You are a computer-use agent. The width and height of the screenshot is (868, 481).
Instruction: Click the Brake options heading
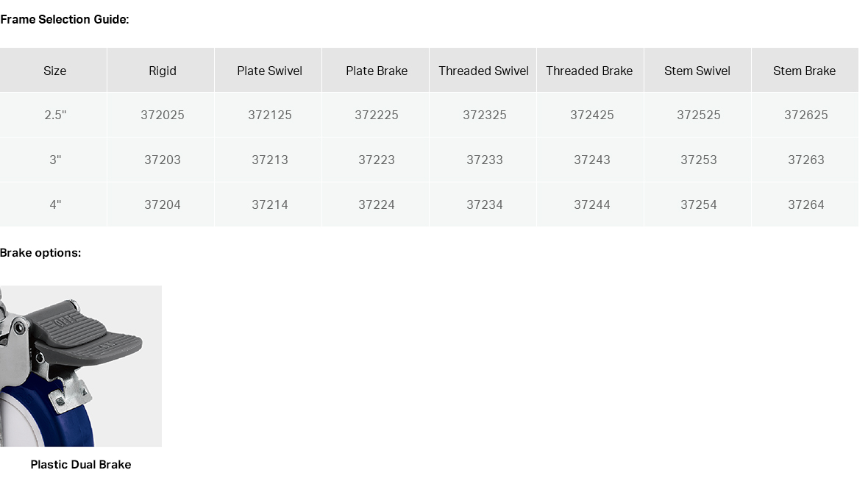(x=40, y=253)
